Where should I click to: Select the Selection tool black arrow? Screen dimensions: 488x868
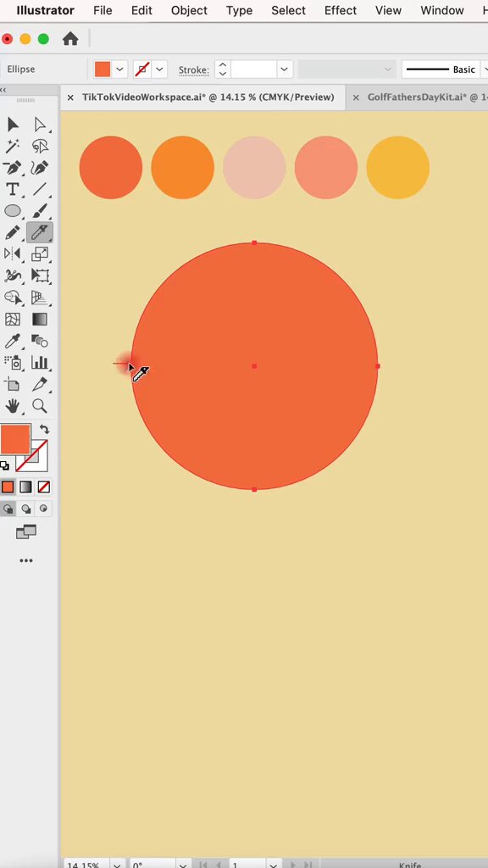pos(13,124)
